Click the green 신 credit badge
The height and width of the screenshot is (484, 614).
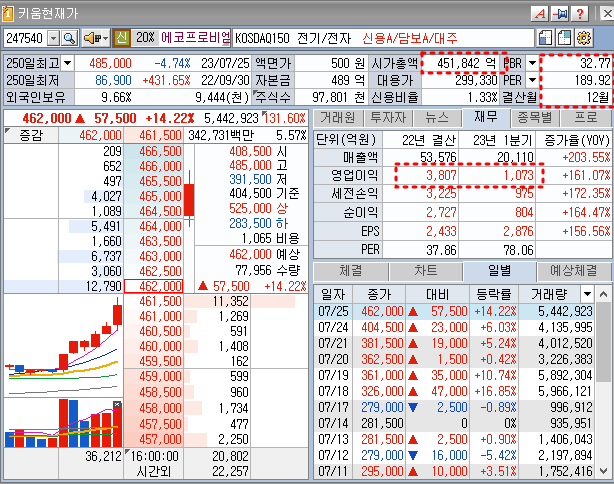pos(122,38)
